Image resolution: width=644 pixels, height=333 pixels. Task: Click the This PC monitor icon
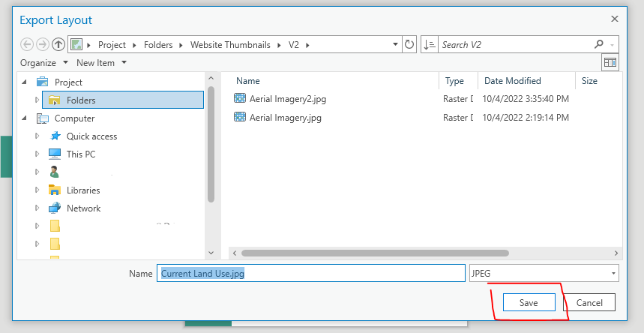pos(55,154)
